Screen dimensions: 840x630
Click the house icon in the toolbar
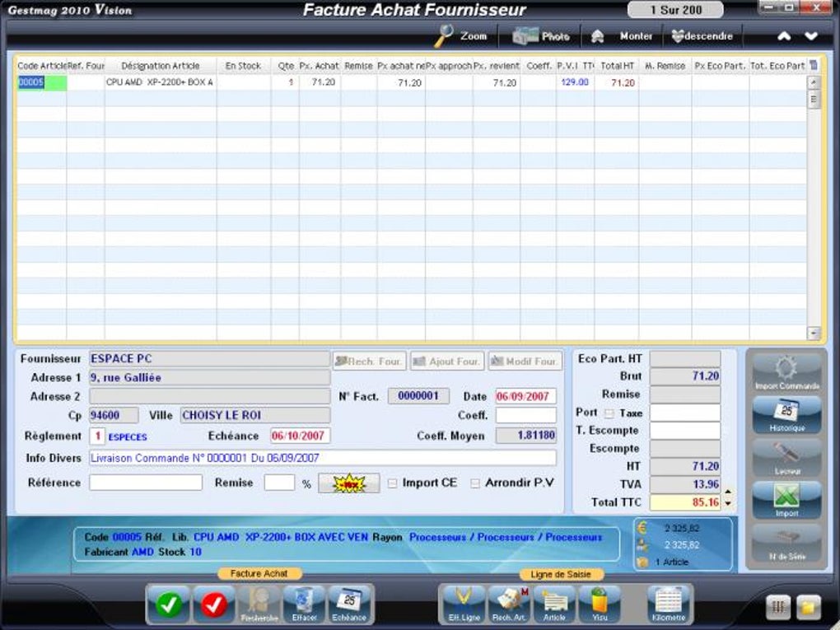click(x=597, y=36)
